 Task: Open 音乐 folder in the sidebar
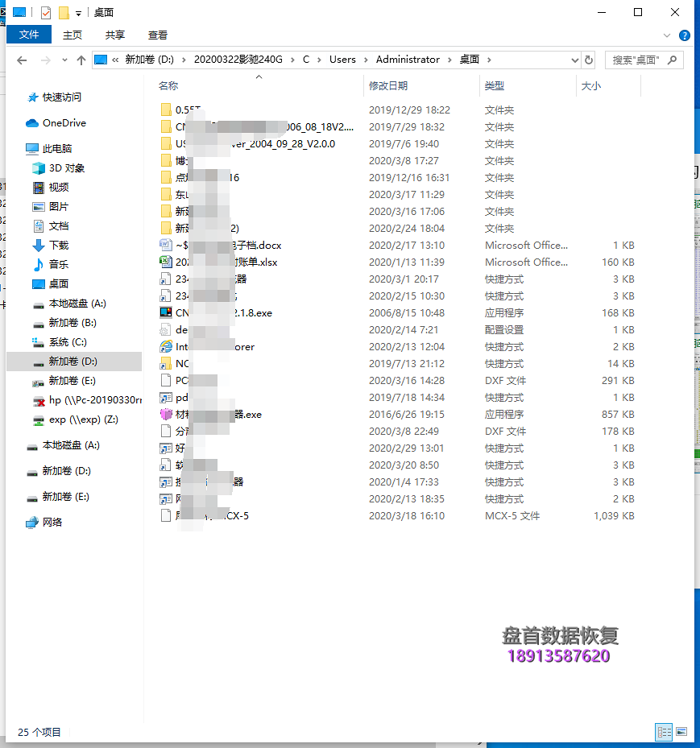point(58,265)
